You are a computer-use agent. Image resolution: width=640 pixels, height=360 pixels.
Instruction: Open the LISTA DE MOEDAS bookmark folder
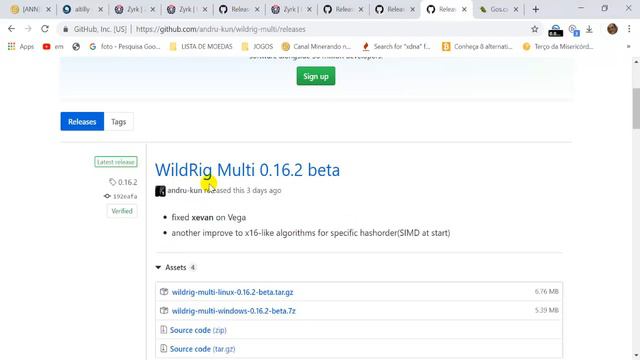click(201, 47)
